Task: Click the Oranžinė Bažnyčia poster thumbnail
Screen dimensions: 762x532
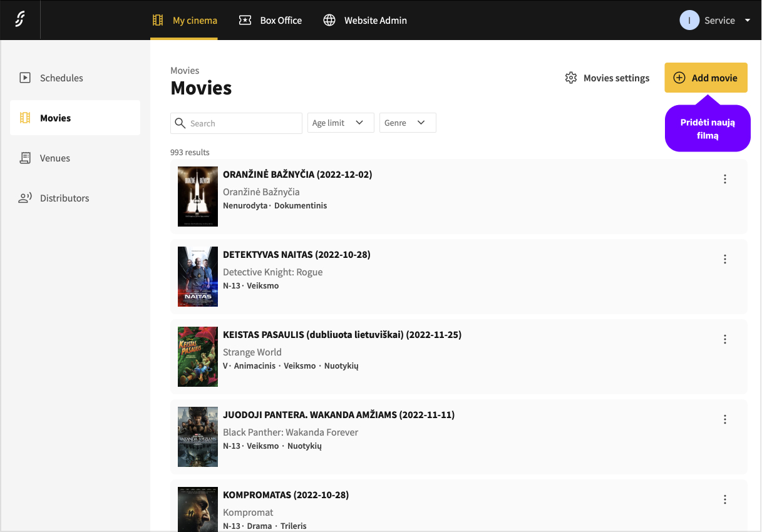Action: coord(198,197)
